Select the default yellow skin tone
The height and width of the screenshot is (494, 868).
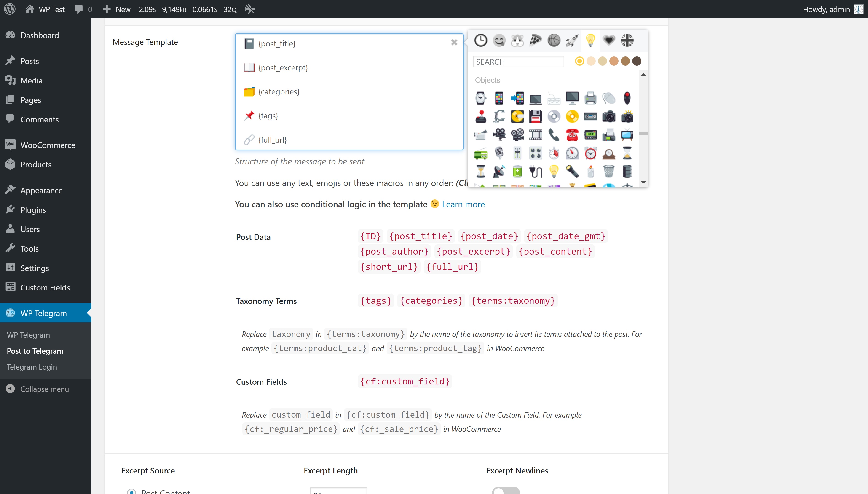(579, 61)
